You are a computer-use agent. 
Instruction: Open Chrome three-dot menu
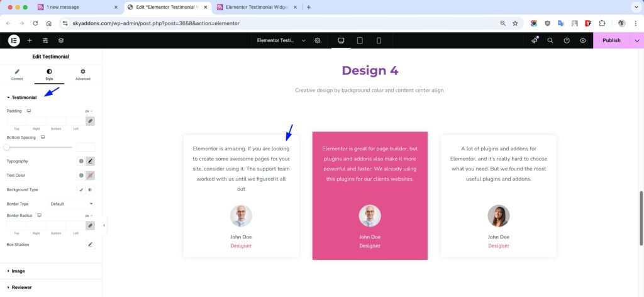(x=635, y=23)
